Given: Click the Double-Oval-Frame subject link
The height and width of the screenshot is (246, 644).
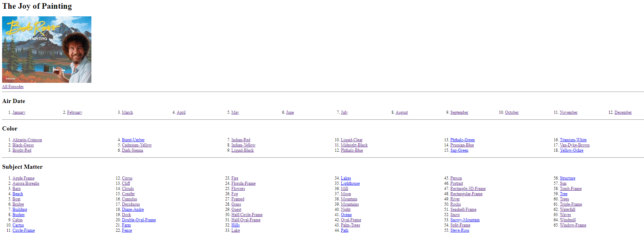Looking at the screenshot, I should [139, 220].
